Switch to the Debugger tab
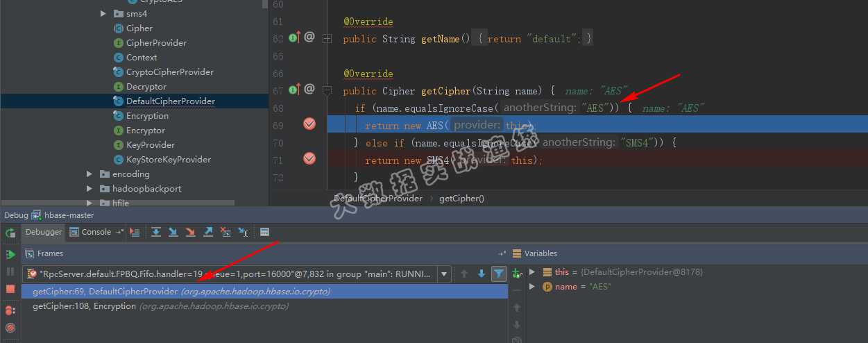The width and height of the screenshot is (868, 343). pyautogui.click(x=44, y=232)
